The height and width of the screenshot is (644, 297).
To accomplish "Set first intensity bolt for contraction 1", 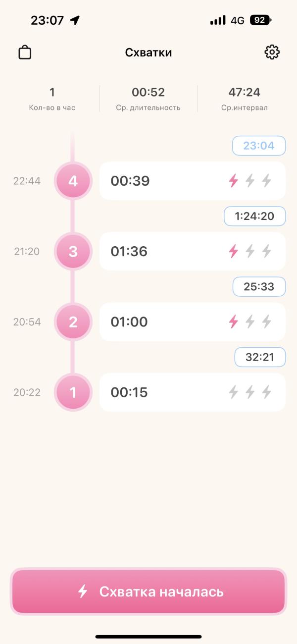I will coord(233,392).
